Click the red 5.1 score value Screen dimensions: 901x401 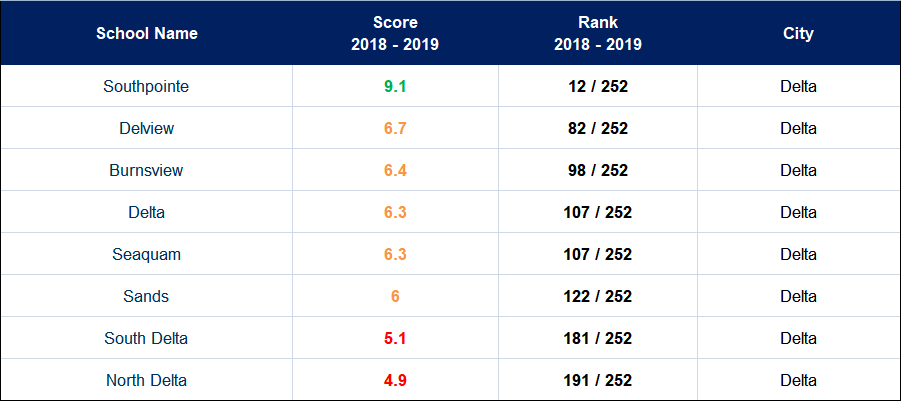click(395, 338)
